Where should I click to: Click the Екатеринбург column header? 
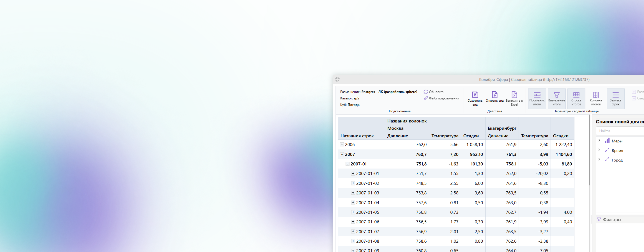pyautogui.click(x=502, y=128)
